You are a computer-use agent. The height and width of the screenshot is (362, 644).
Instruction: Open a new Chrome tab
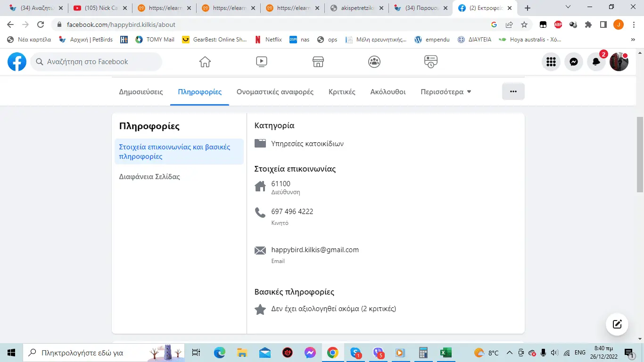[528, 8]
